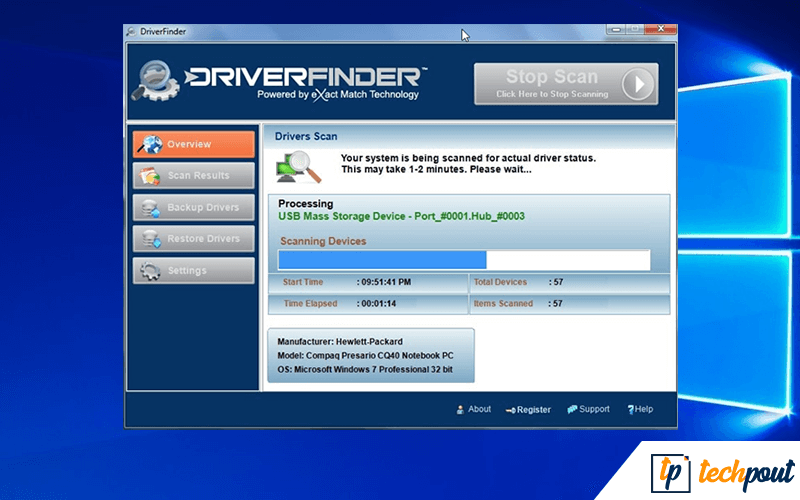
Task: Click the 'Scanning Devices' label
Action: (x=323, y=241)
